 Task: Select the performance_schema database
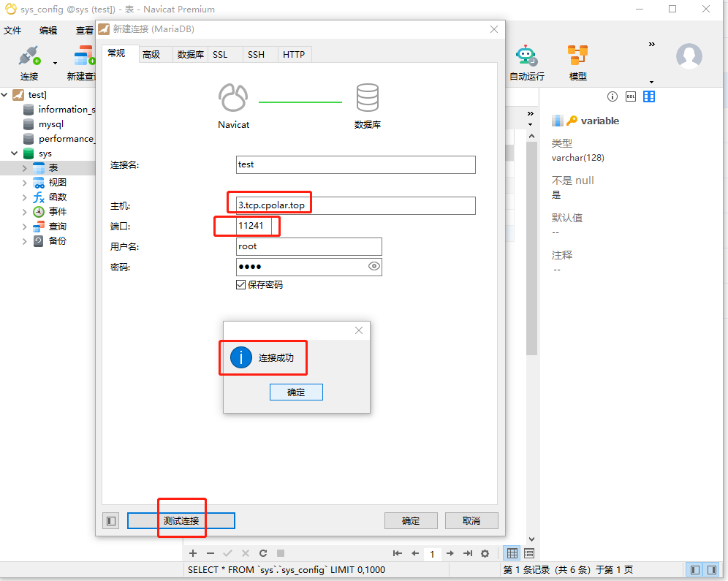pos(59,139)
